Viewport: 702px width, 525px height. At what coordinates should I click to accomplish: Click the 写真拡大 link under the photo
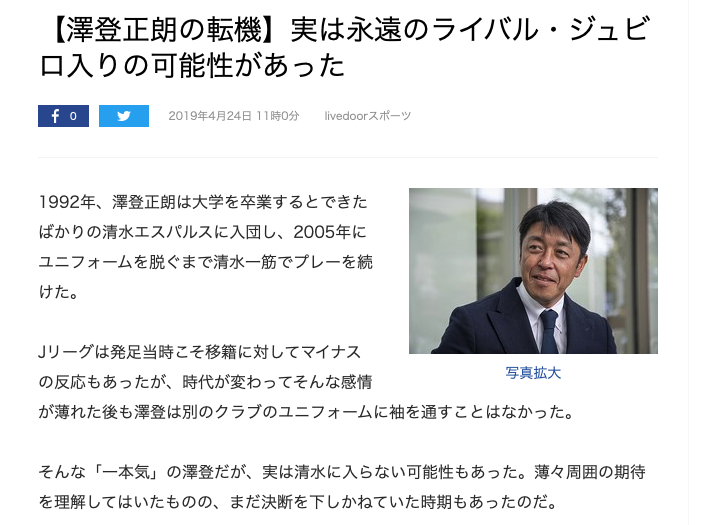pyautogui.click(x=533, y=372)
